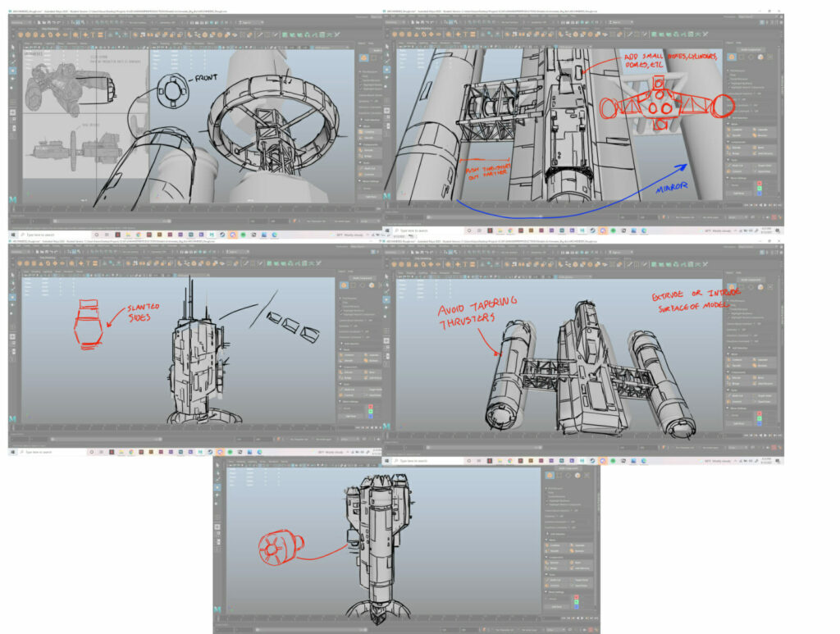Click Face selection icon in MIRROR-annotated window's Modeling Toolkit
Screen dimensions: 840x634
point(760,57)
